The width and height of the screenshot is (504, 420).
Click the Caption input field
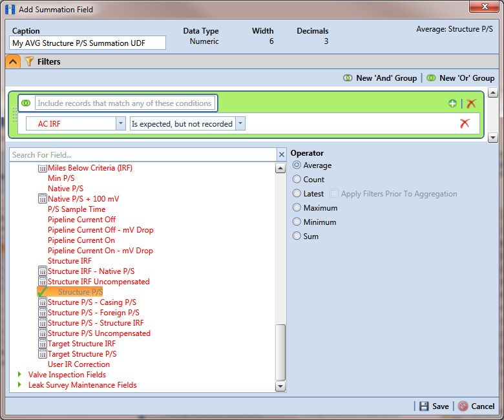87,43
